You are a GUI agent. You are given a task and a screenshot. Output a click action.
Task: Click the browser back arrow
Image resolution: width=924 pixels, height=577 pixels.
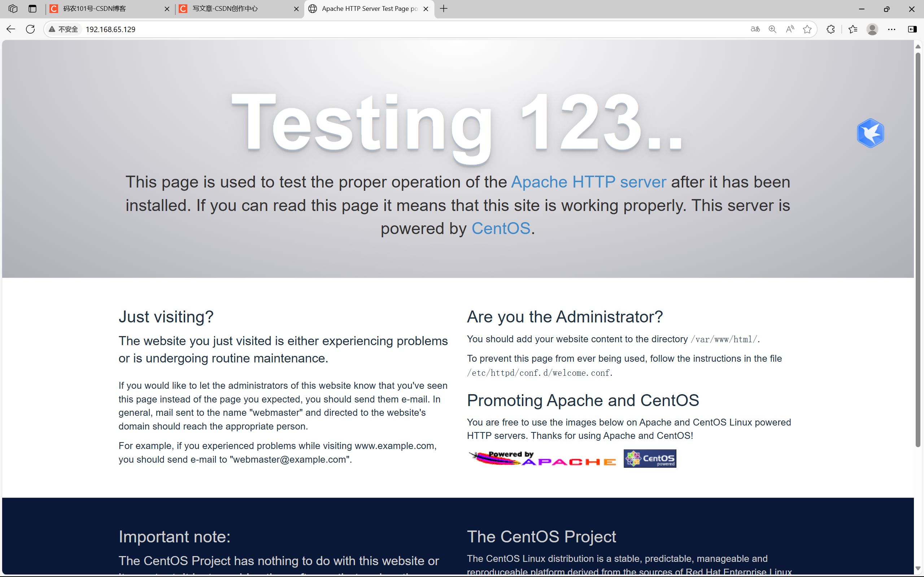pyautogui.click(x=11, y=29)
